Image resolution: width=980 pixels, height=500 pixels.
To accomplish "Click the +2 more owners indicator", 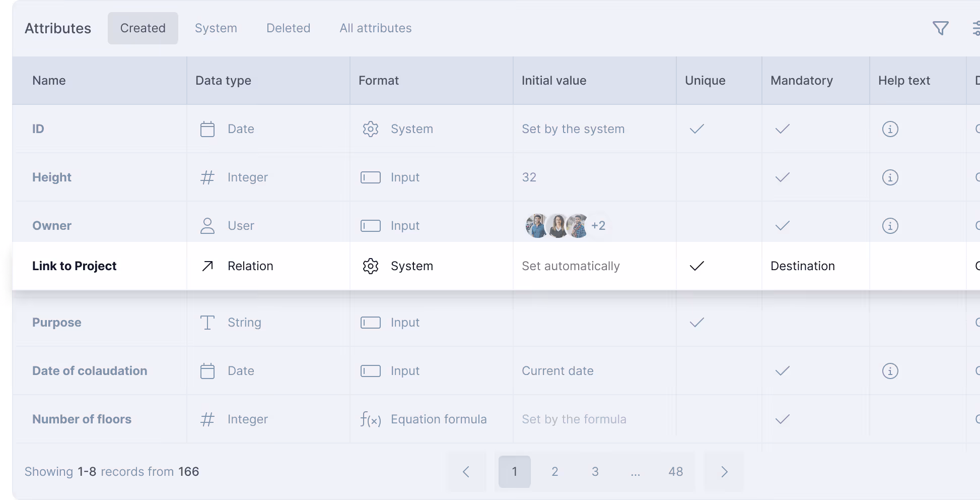I will (x=598, y=226).
